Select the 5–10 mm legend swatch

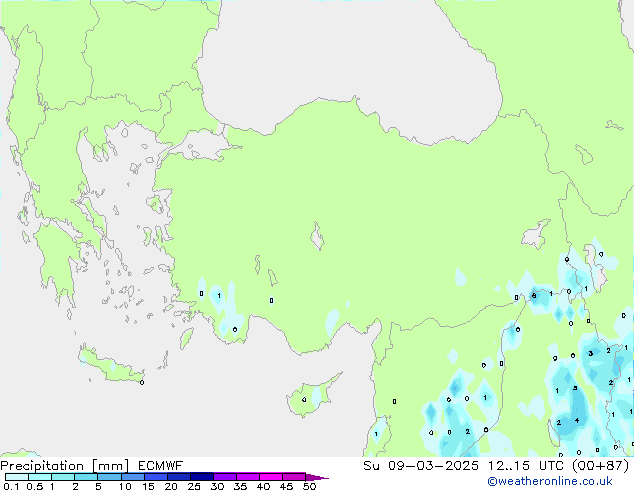click(x=109, y=477)
